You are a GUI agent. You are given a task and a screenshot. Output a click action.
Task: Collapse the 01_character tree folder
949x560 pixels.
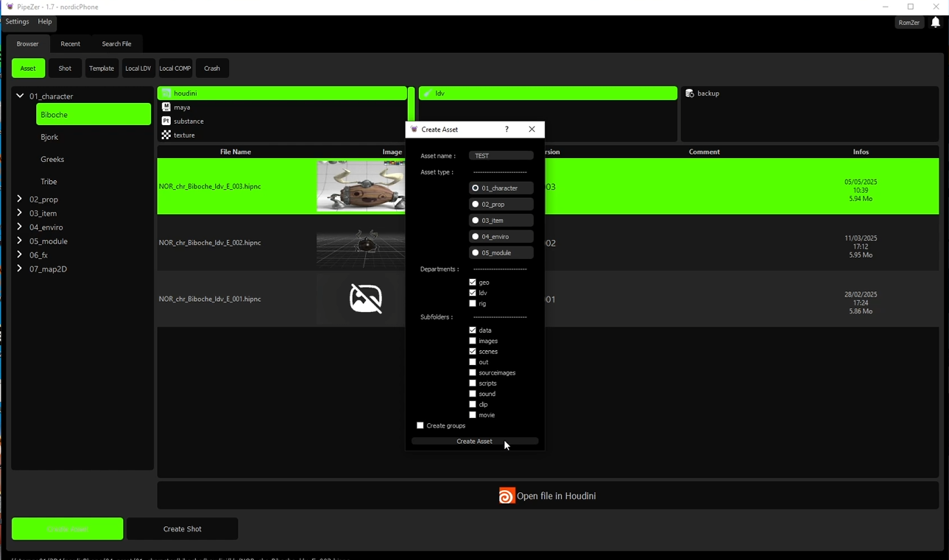coord(20,96)
